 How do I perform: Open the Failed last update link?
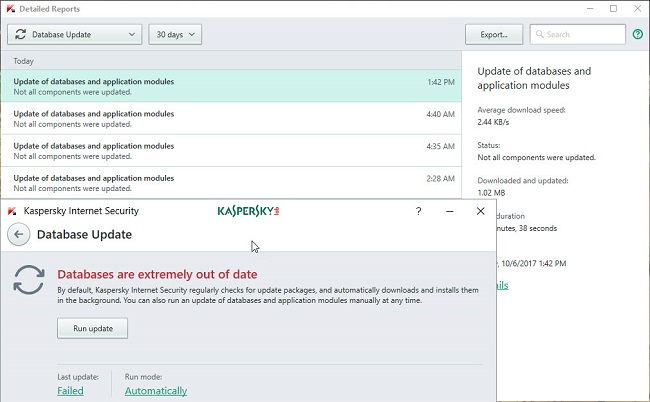pyautogui.click(x=69, y=391)
